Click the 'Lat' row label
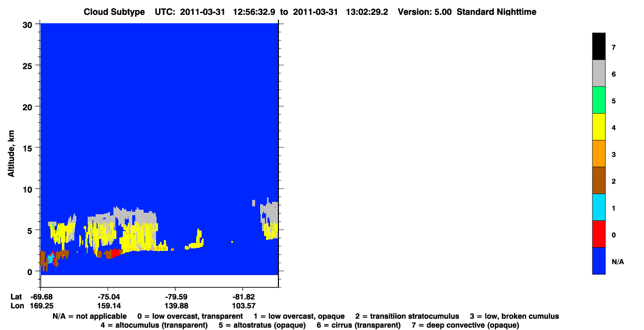The image size is (644, 330). coord(16,297)
